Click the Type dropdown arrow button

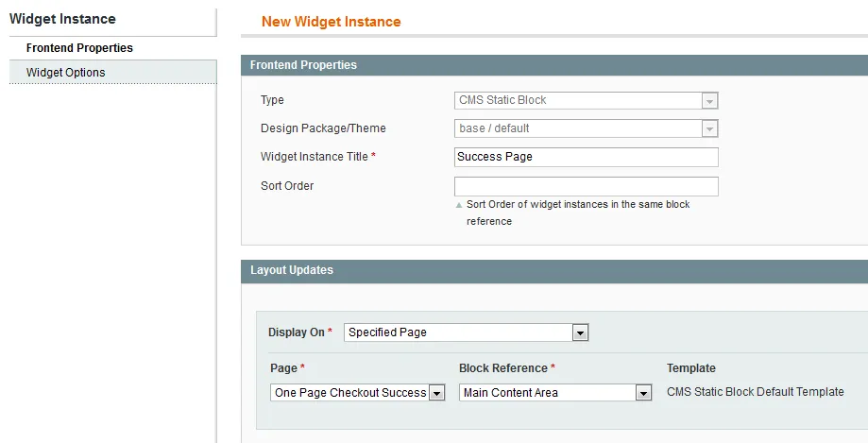click(x=709, y=100)
